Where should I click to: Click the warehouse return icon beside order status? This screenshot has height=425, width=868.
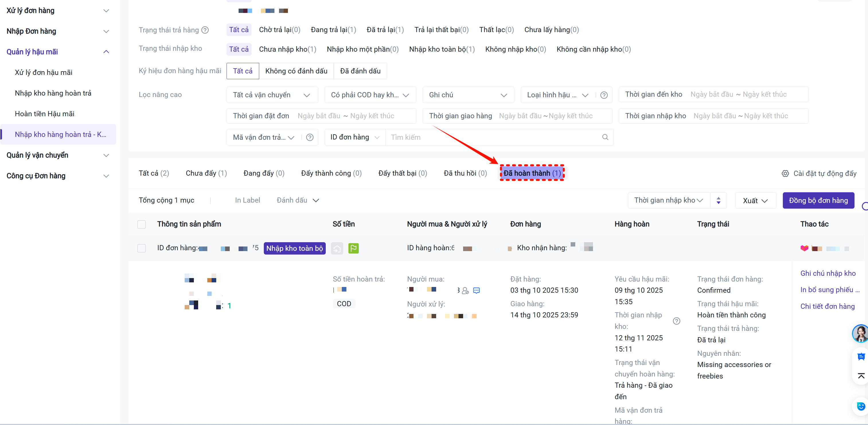tap(337, 248)
